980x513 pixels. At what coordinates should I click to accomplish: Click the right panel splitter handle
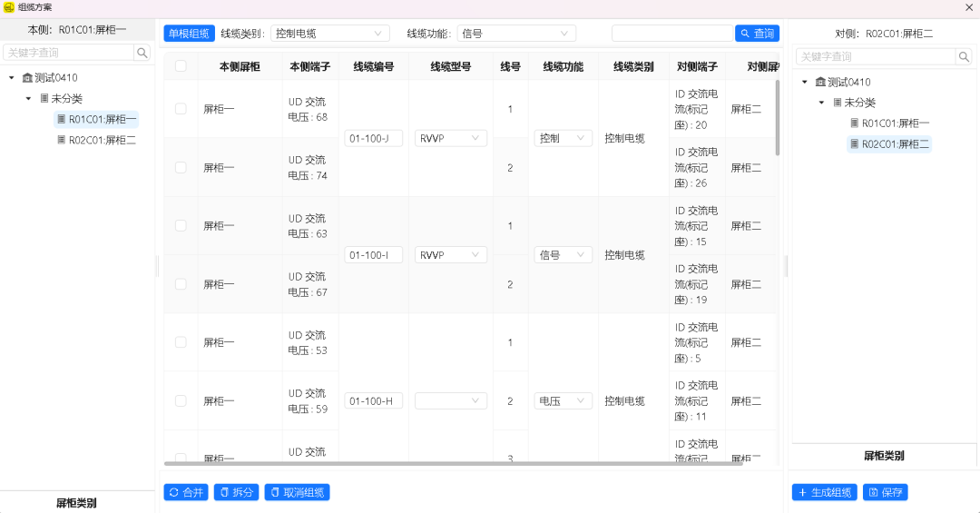coord(786,265)
